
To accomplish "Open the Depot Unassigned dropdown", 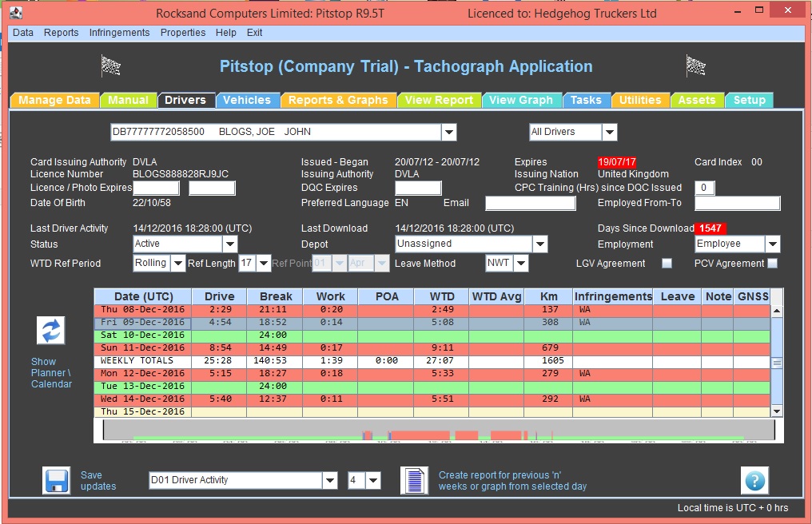I will point(540,244).
